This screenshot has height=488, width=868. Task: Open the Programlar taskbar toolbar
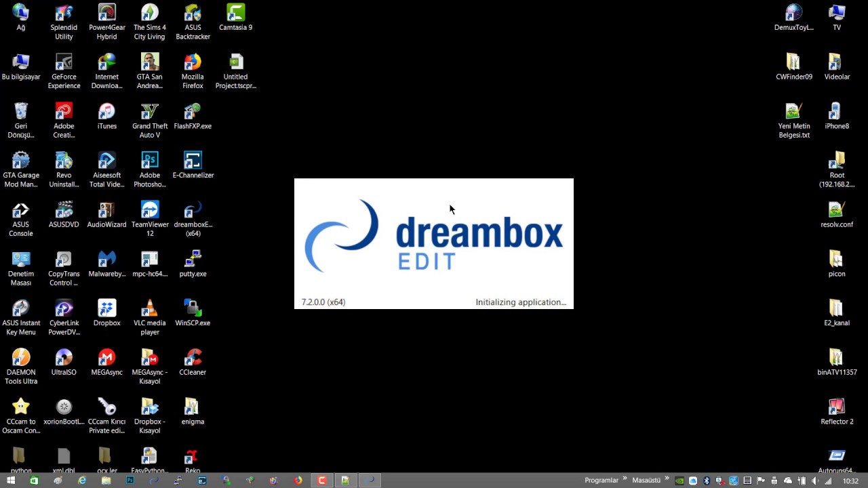601,481
